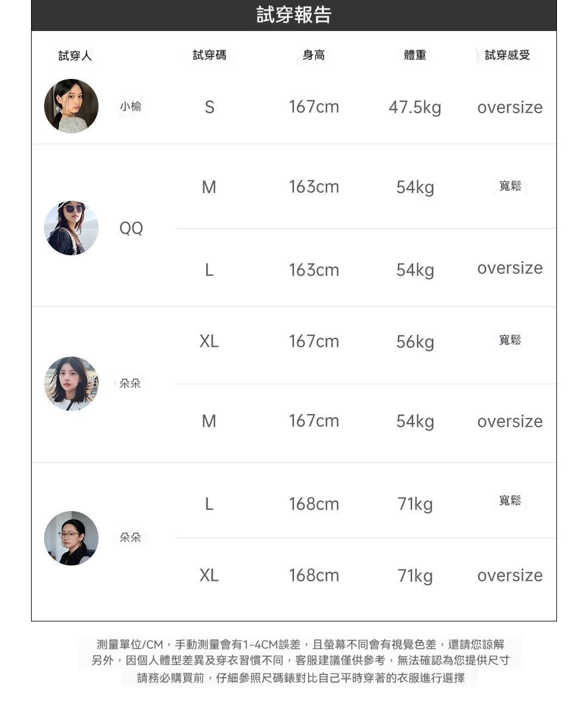Click the 小榆 name label
The image size is (588, 701).
(x=131, y=106)
